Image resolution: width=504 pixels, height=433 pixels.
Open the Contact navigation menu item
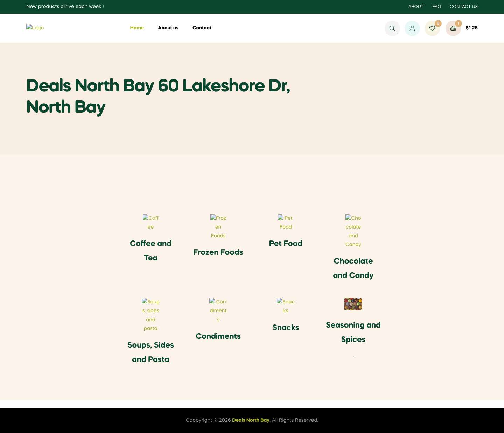(x=202, y=28)
